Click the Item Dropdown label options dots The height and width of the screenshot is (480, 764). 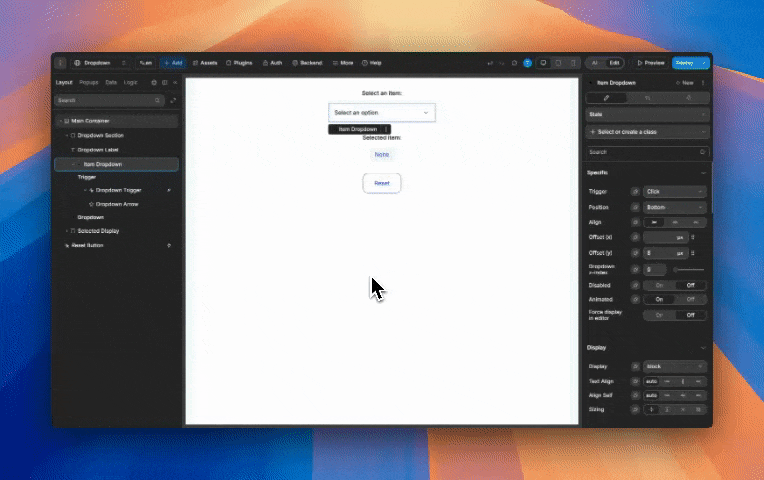point(386,129)
